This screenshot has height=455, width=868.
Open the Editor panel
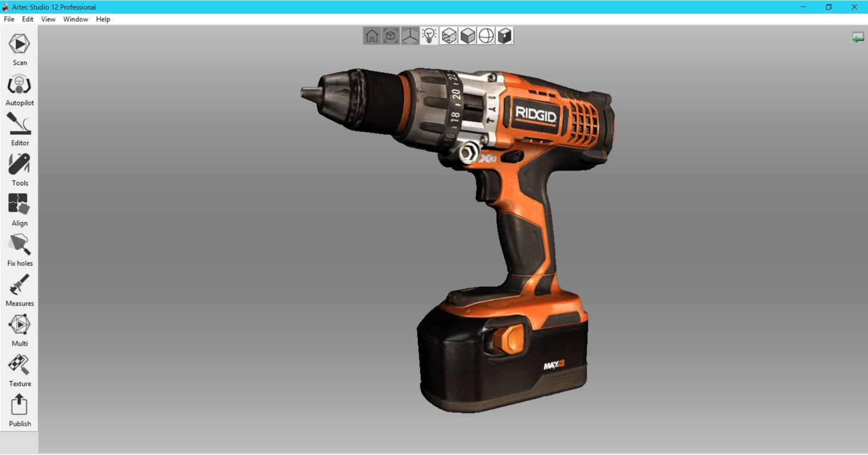click(x=20, y=129)
